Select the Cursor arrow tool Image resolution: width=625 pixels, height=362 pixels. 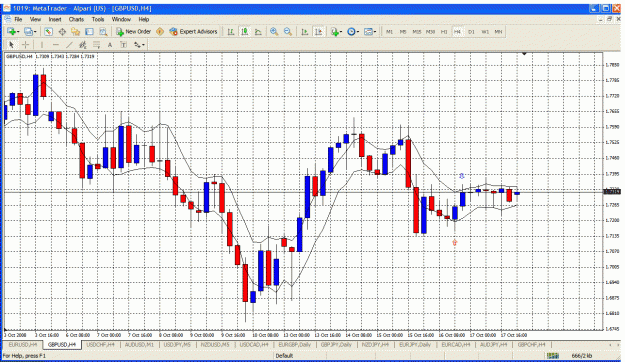click(x=11, y=45)
